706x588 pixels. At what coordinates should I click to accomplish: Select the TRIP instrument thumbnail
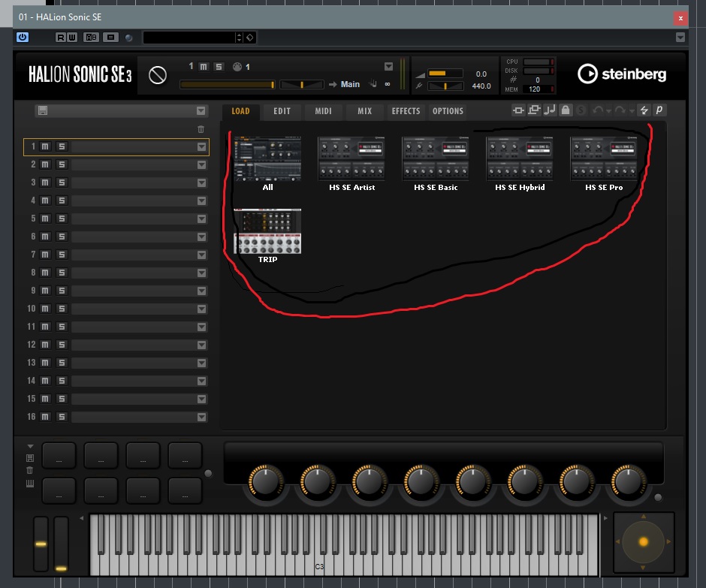click(x=267, y=231)
